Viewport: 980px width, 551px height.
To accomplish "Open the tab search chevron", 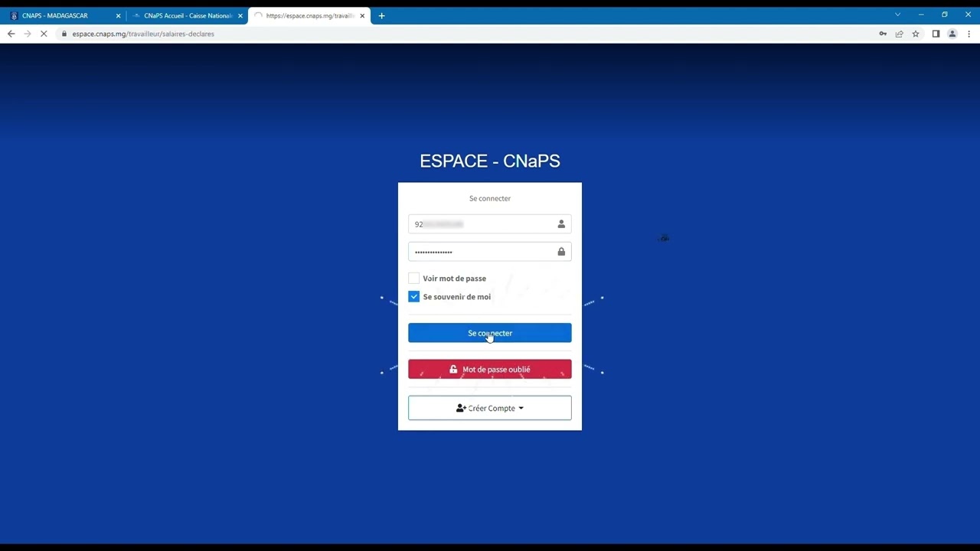I will [897, 15].
